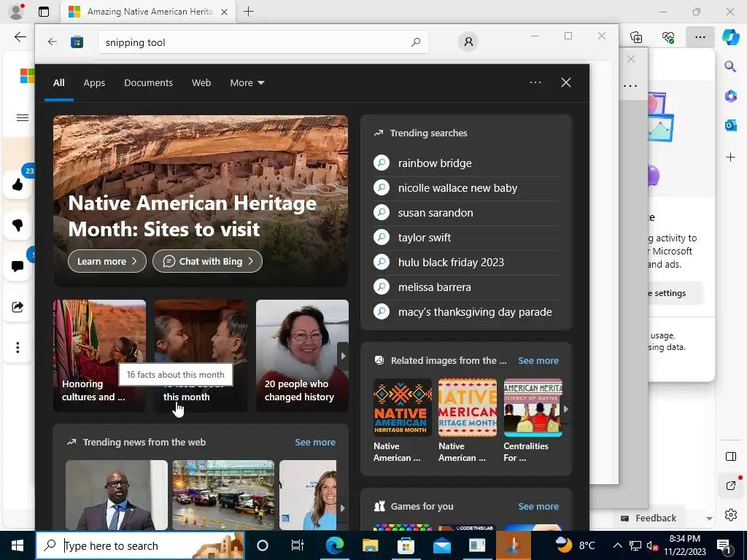
Task: Open Edge sidebar settings gear
Action: (730, 515)
